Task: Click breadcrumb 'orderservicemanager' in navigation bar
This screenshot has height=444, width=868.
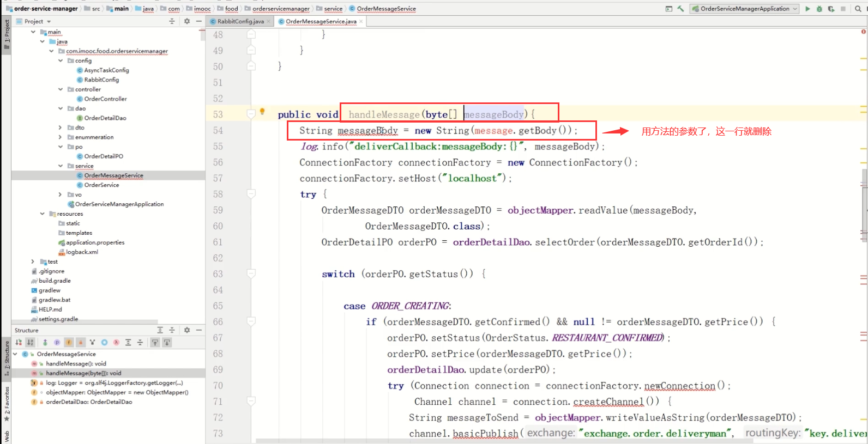Action: pos(281,9)
